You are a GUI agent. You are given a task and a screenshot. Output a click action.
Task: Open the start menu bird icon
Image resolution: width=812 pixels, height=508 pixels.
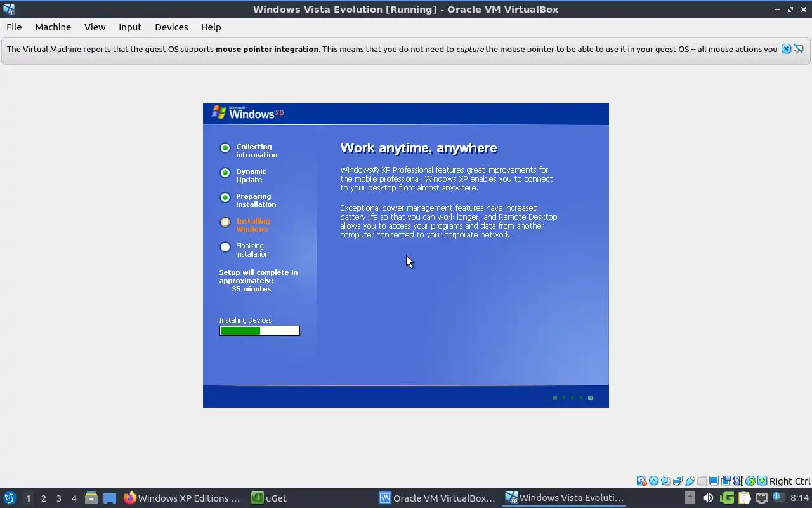point(10,498)
